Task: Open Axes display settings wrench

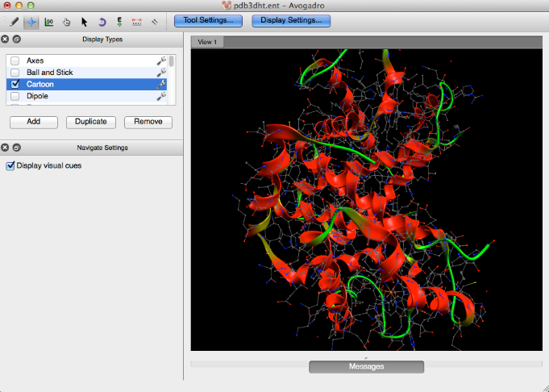Action: (161, 60)
